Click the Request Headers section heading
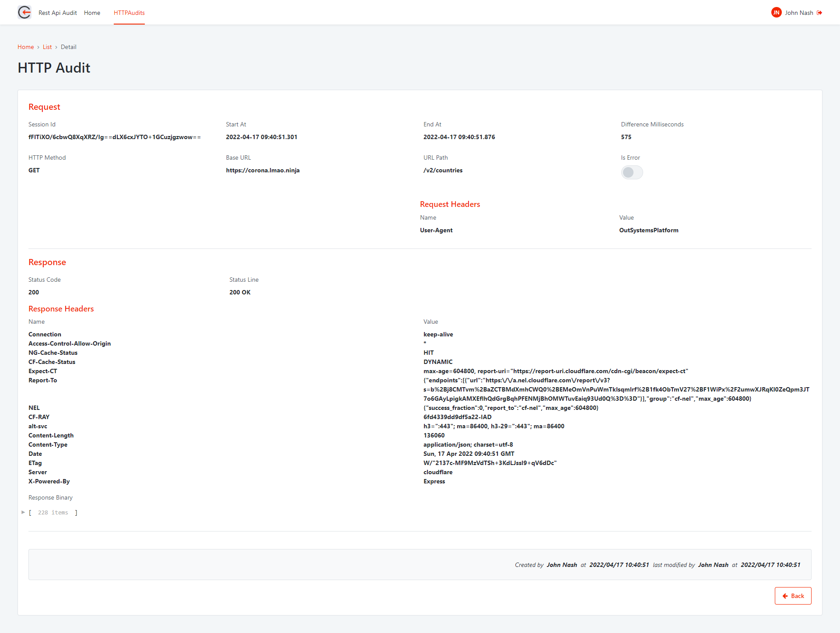Screen dimensions: 840x633 click(x=450, y=204)
